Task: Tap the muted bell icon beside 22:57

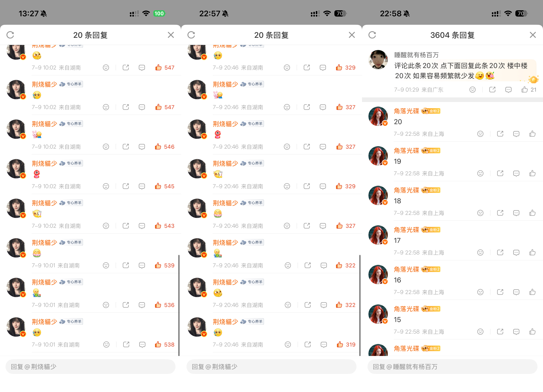Action: click(225, 14)
